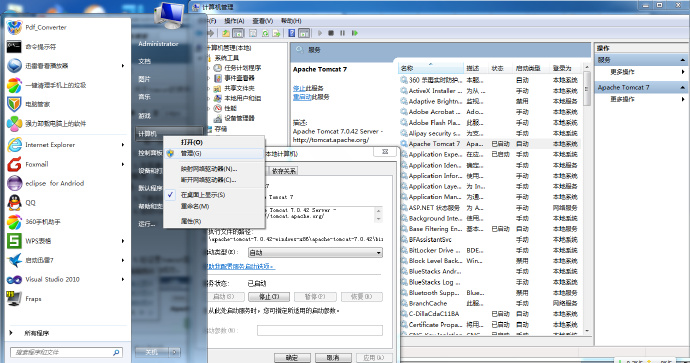Image resolution: width=690 pixels, height=363 pixels.
Task: Click the 启动参数 input field
Action: 320,330
